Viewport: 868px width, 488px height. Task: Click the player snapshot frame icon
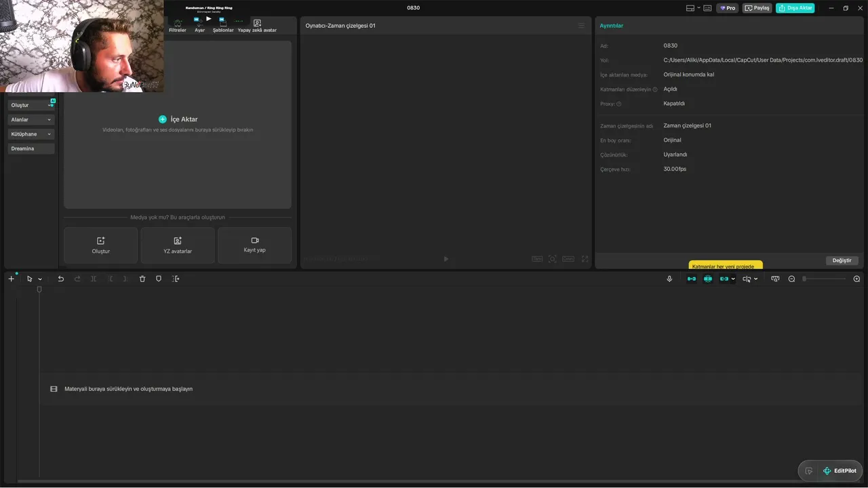coord(553,259)
